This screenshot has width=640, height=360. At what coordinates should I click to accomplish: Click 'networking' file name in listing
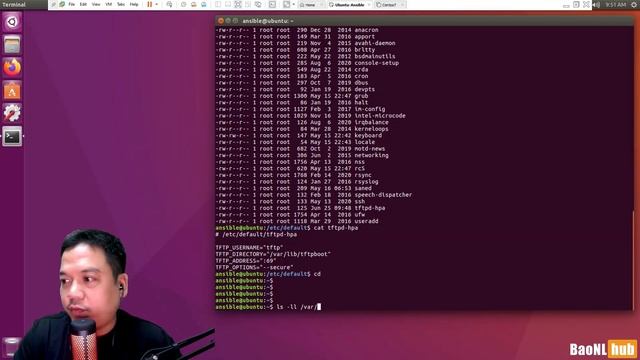coord(371,155)
